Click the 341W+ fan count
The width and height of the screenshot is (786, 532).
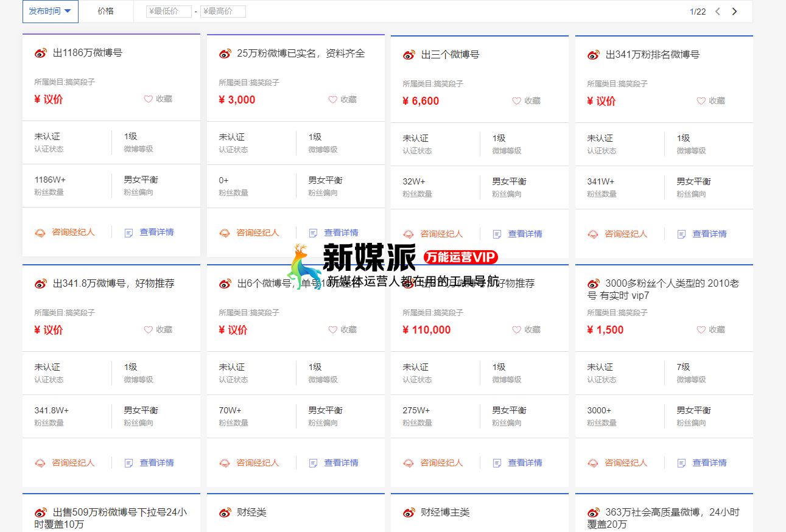(601, 182)
